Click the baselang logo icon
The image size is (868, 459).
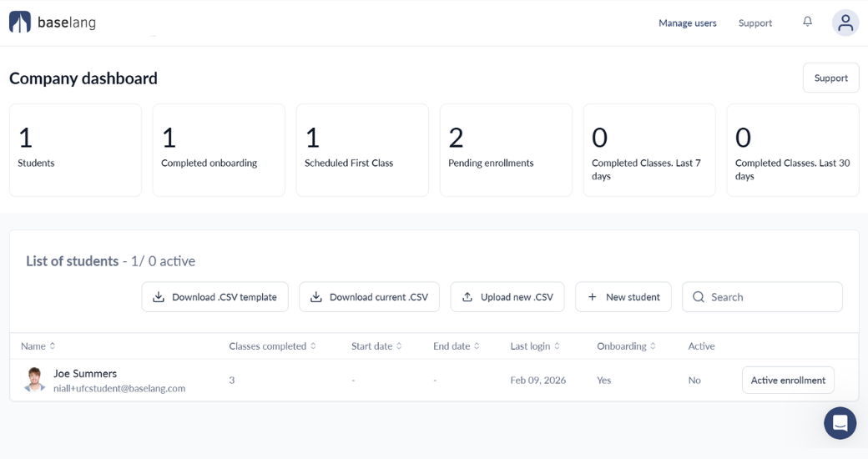coord(20,23)
